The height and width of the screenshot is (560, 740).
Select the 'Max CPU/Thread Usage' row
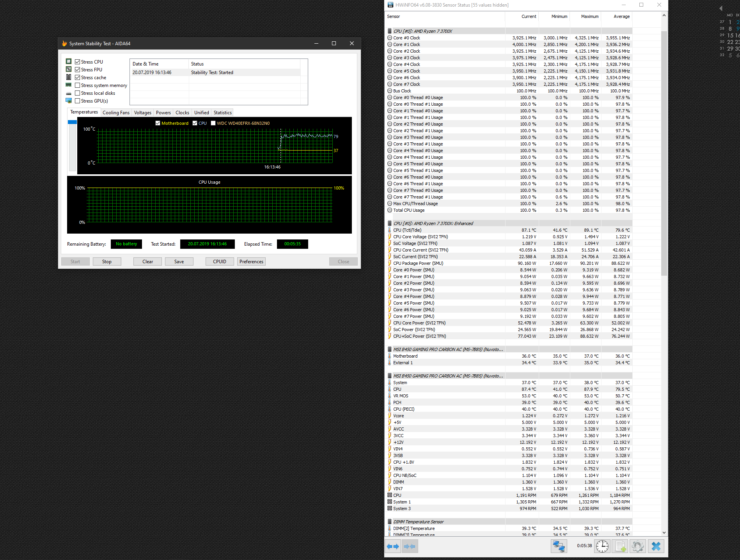(x=509, y=204)
